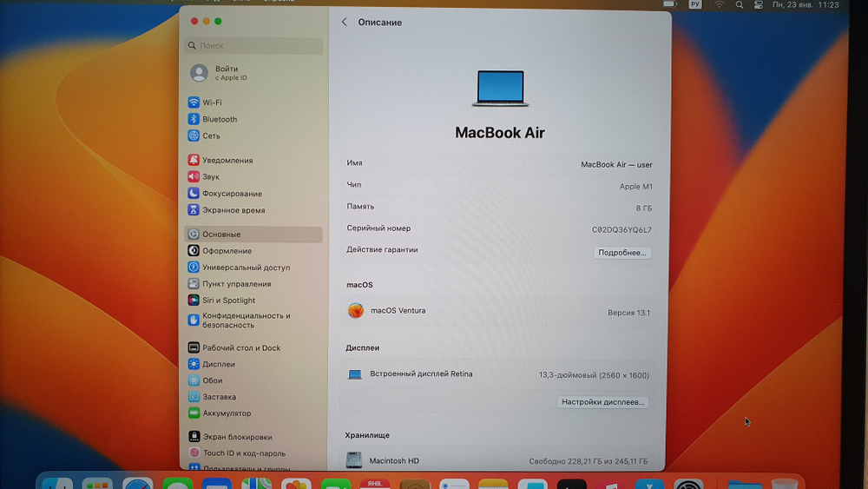Open Фокусирование settings
This screenshot has width=868, height=489.
click(x=225, y=194)
